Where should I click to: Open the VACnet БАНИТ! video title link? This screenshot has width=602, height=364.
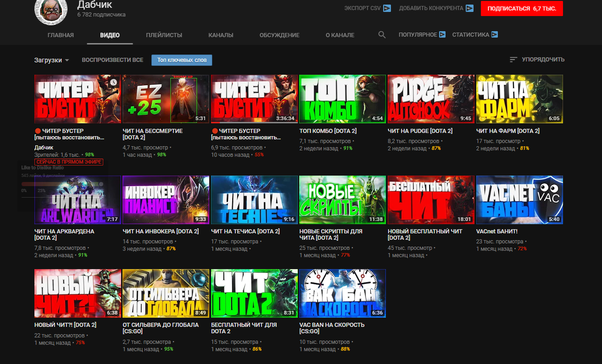point(496,232)
